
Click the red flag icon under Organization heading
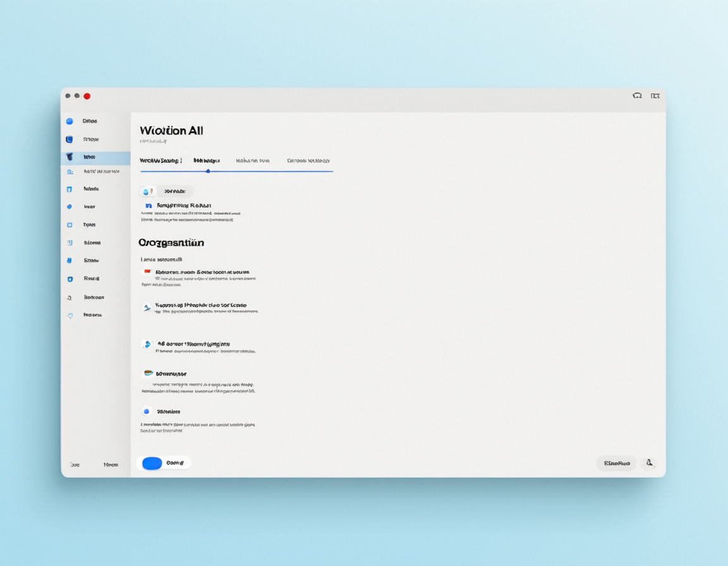point(147,272)
